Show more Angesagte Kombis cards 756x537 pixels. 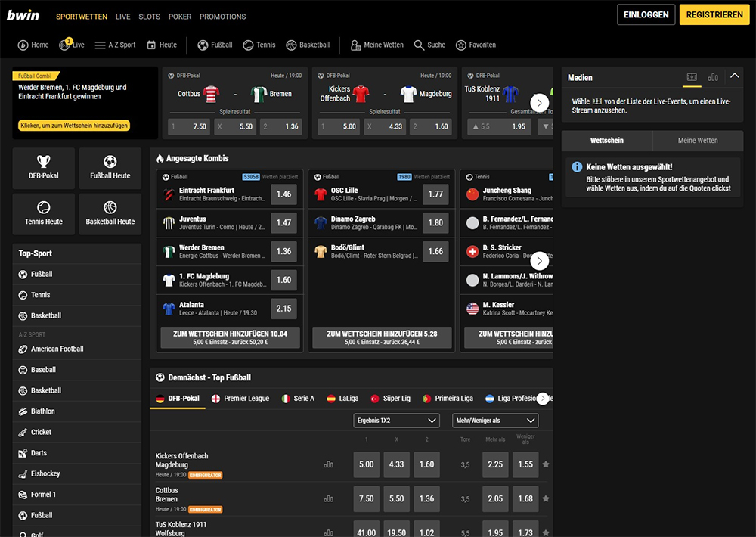coord(540,261)
